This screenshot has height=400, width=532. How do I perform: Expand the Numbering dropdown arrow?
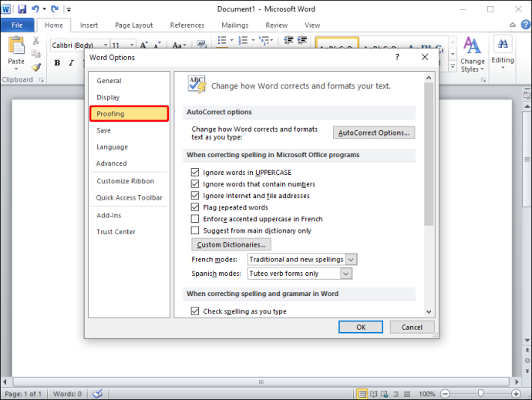tap(253, 40)
